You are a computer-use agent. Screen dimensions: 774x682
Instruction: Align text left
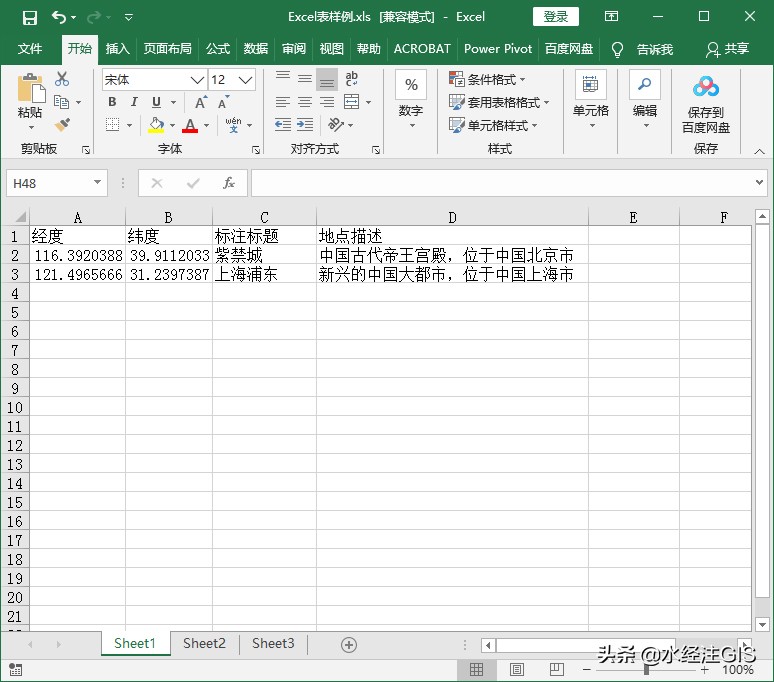(x=283, y=102)
